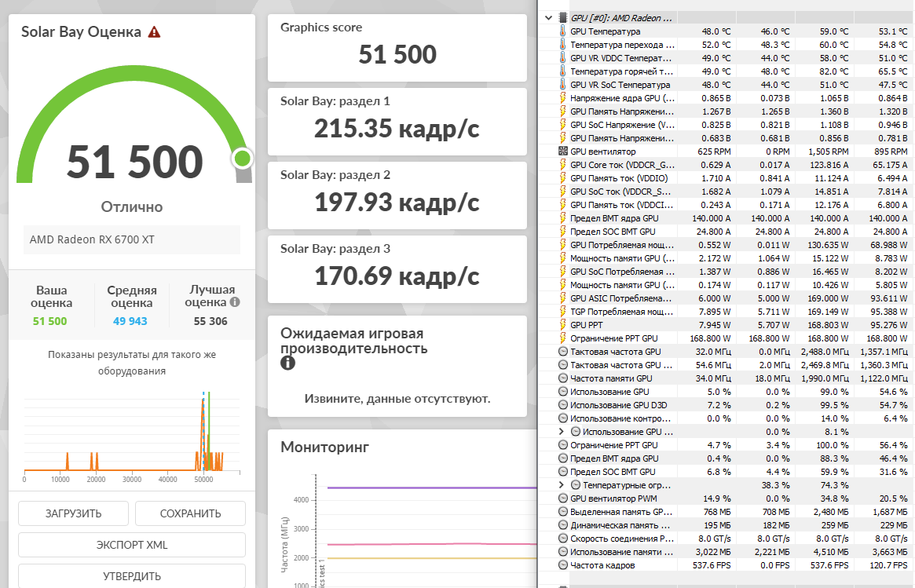Click the AMD Radeon RX 6700 XT field
The image size is (915, 588).
click(x=132, y=239)
